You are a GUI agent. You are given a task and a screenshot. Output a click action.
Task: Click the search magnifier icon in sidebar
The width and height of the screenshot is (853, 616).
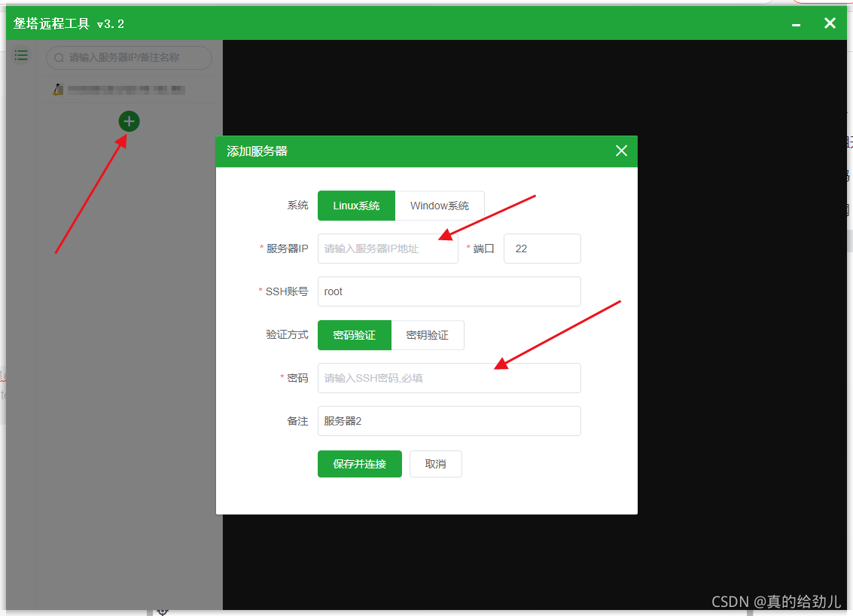59,58
